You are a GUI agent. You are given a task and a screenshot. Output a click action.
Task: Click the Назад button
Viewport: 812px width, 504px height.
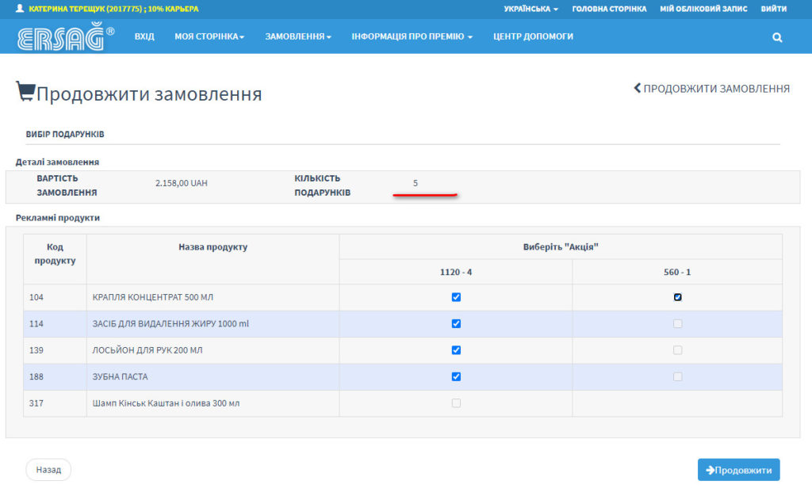48,469
